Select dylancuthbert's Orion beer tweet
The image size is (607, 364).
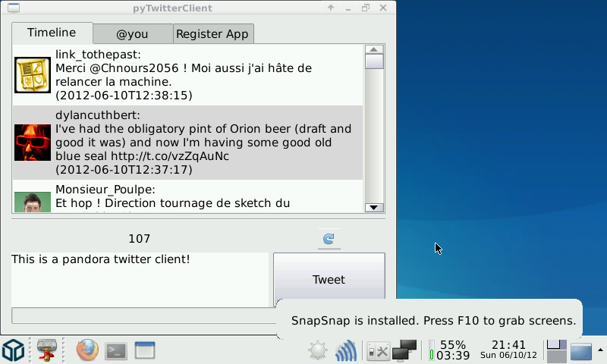point(203,143)
